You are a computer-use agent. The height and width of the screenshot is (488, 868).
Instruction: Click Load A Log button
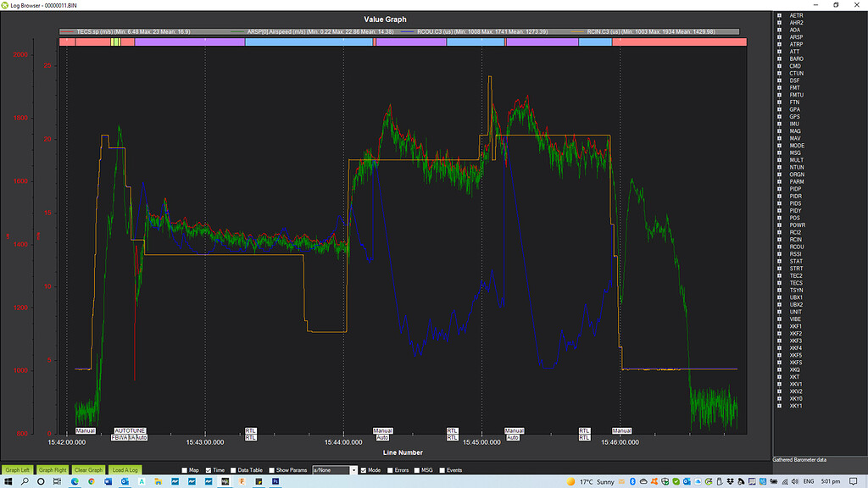click(125, 470)
